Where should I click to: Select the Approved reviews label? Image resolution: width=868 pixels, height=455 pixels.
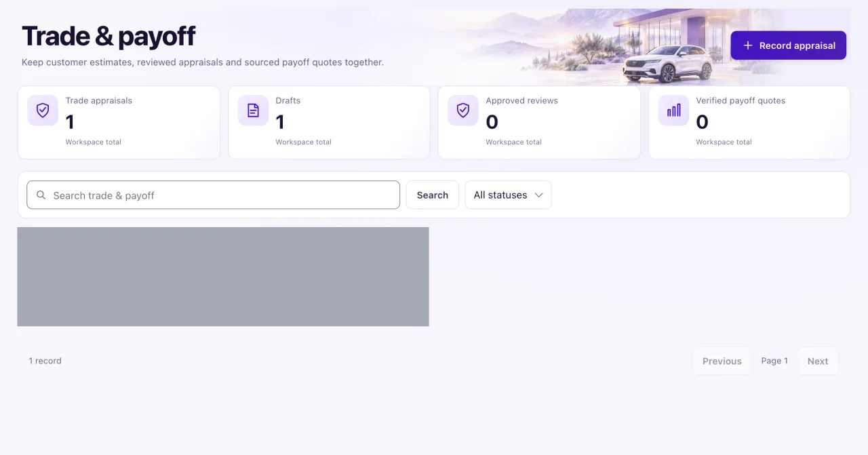(522, 100)
